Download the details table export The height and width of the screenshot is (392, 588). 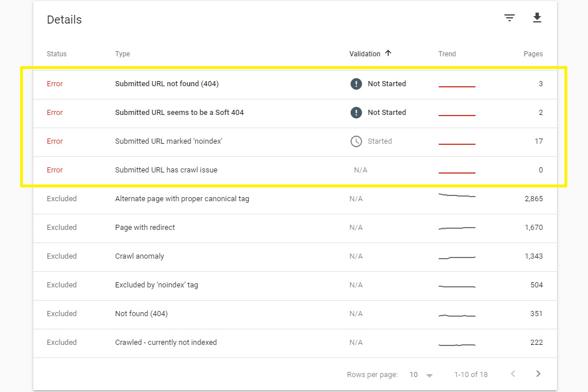(537, 18)
